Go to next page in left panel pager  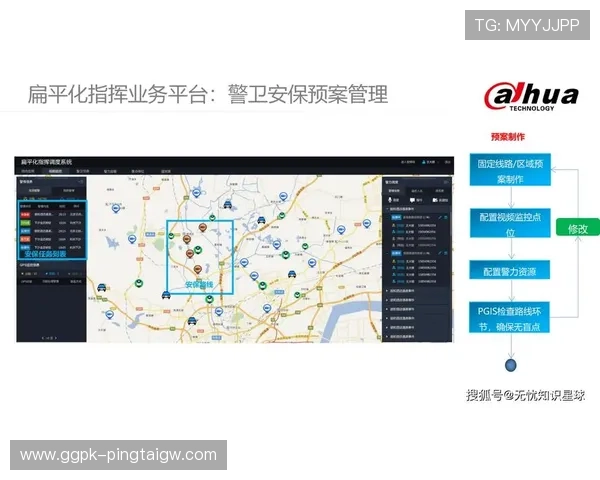[56, 338]
